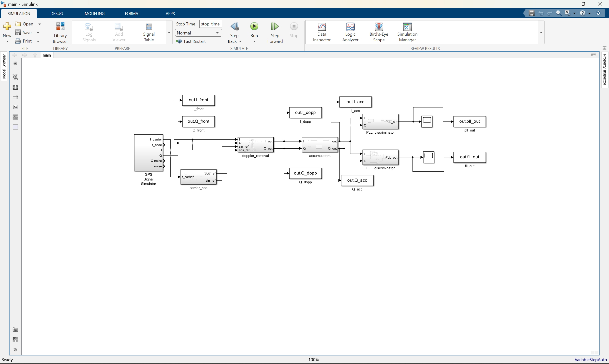Click the search magnifier in quick access
Image resolution: width=609 pixels, height=364 pixels.
click(x=559, y=13)
